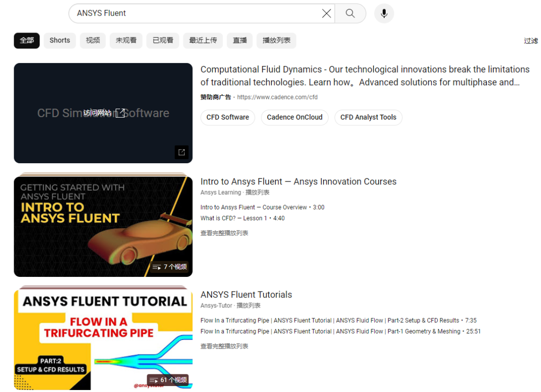The image size is (541, 392).
Task: Click the CFD Software chip
Action: pyautogui.click(x=228, y=117)
